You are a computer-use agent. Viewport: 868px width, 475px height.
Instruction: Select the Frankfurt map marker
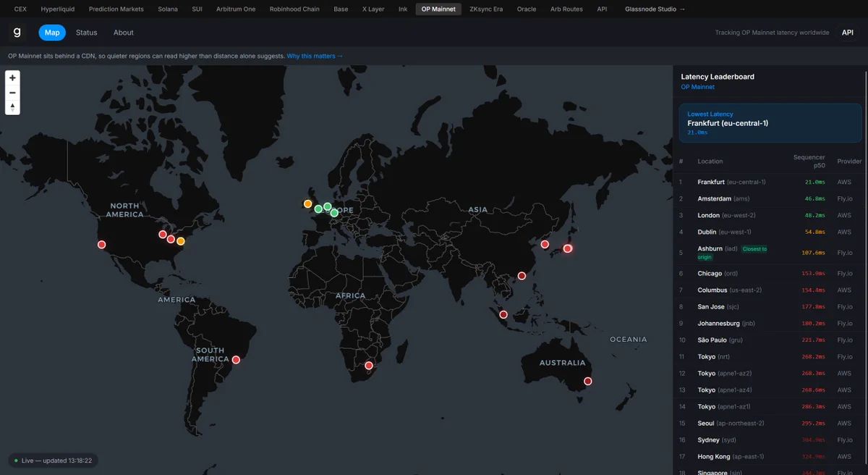pyautogui.click(x=334, y=213)
